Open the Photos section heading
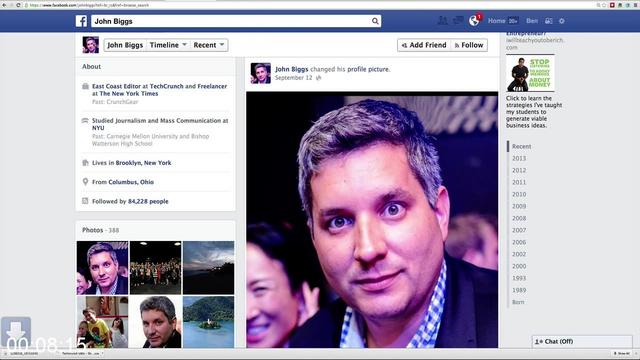640x360 pixels. (x=93, y=230)
